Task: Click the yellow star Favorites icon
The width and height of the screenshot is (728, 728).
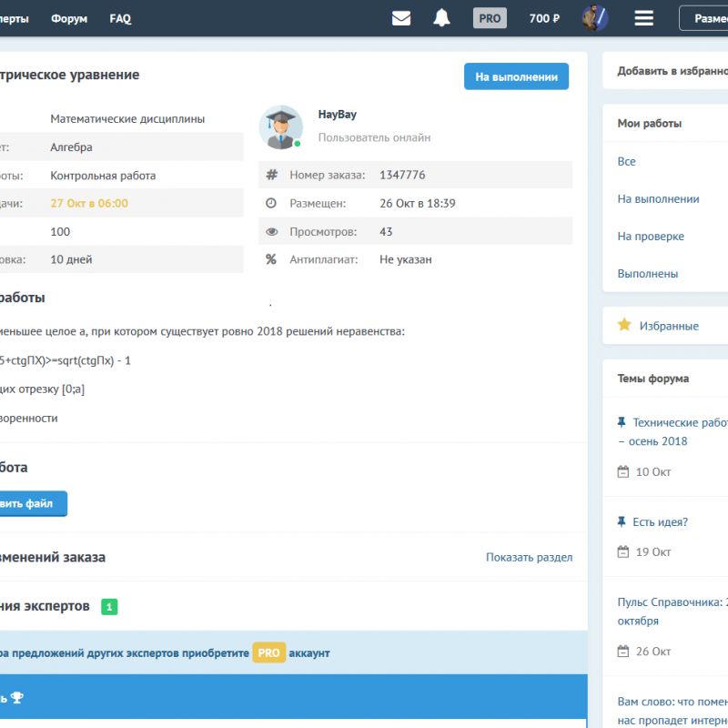Action: pyautogui.click(x=624, y=325)
